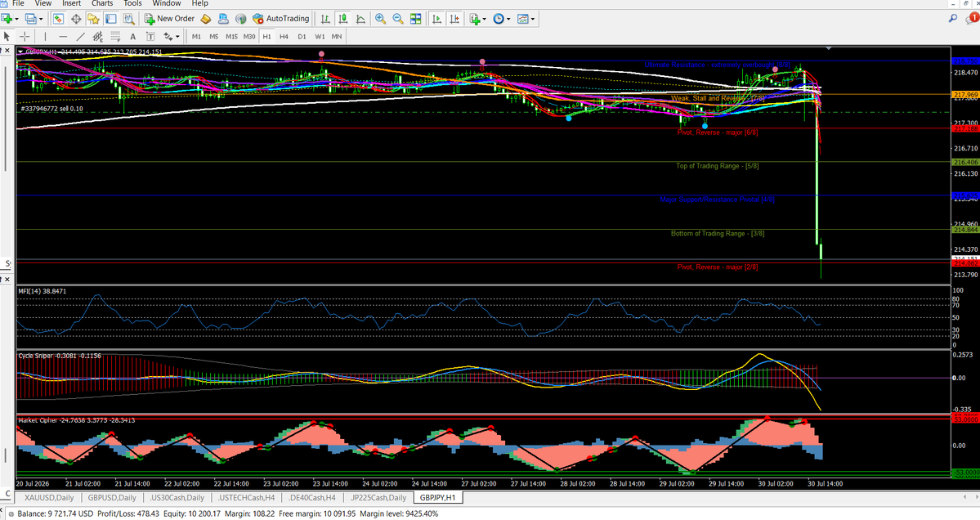This screenshot has width=980, height=520.
Task: Select the horizontal line tool
Action: pos(62,36)
